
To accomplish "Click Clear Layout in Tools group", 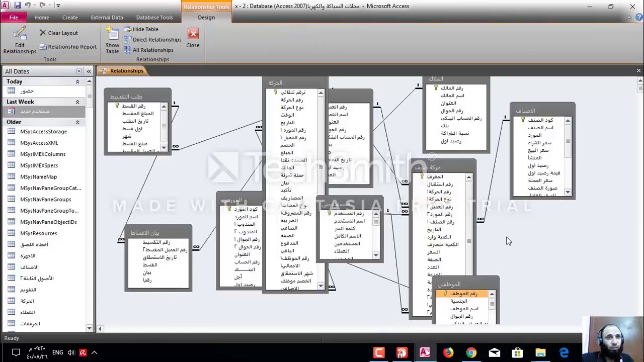I will tap(58, 33).
